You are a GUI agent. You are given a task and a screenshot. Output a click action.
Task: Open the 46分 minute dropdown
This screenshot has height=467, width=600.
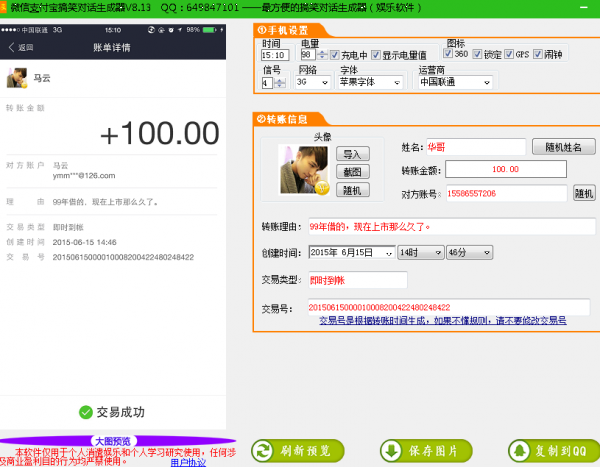tap(469, 253)
